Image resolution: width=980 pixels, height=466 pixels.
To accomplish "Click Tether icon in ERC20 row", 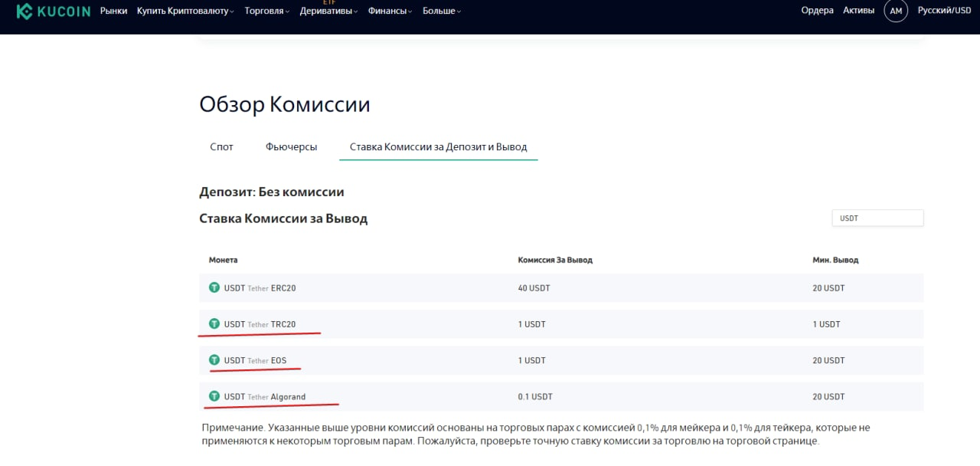I will click(x=214, y=287).
